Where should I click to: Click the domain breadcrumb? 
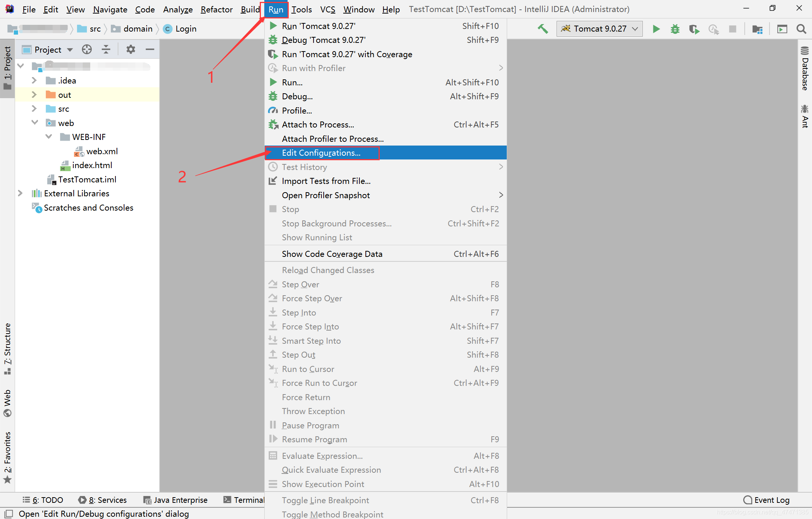point(132,29)
